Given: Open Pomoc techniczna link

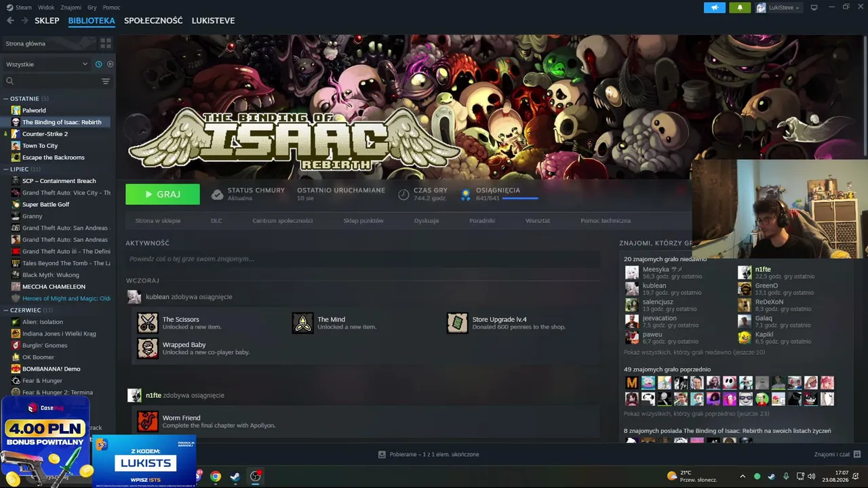Looking at the screenshot, I should click(606, 221).
